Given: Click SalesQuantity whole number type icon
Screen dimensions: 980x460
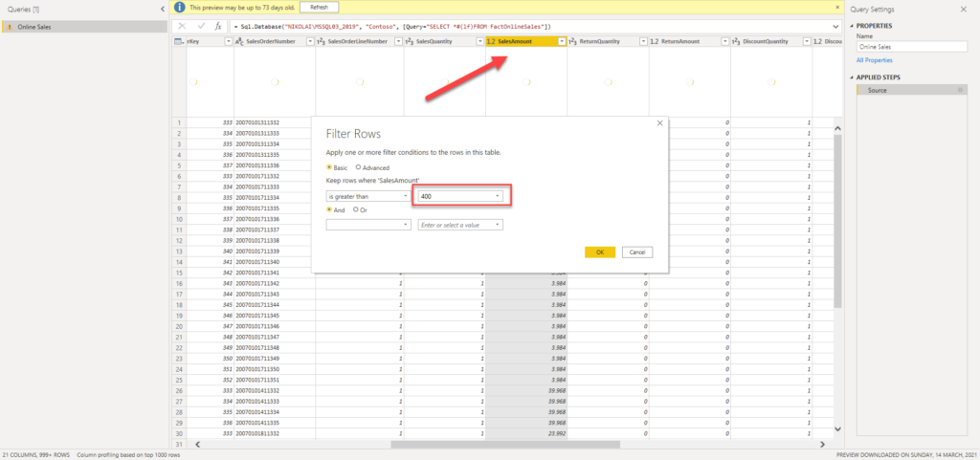Looking at the screenshot, I should click(x=410, y=41).
